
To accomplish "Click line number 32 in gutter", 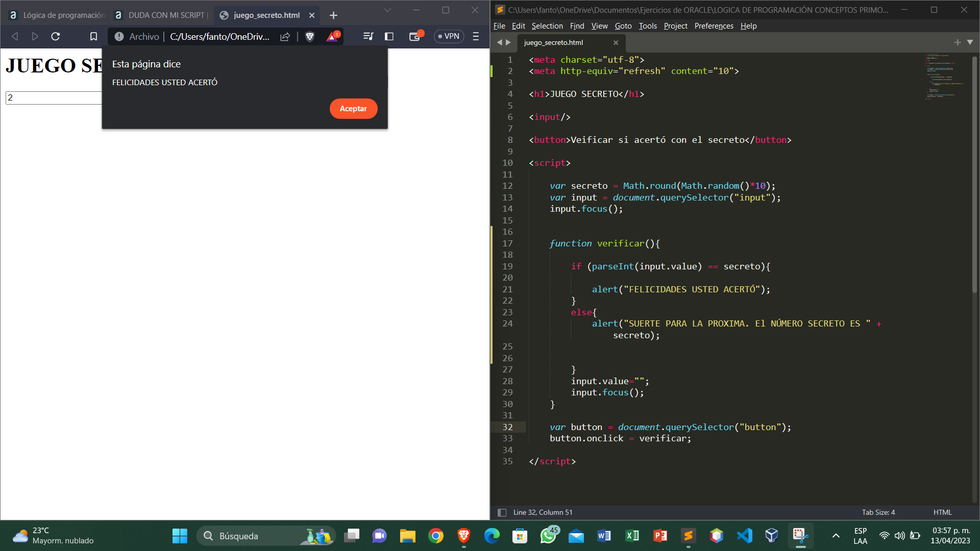I will pyautogui.click(x=507, y=427).
